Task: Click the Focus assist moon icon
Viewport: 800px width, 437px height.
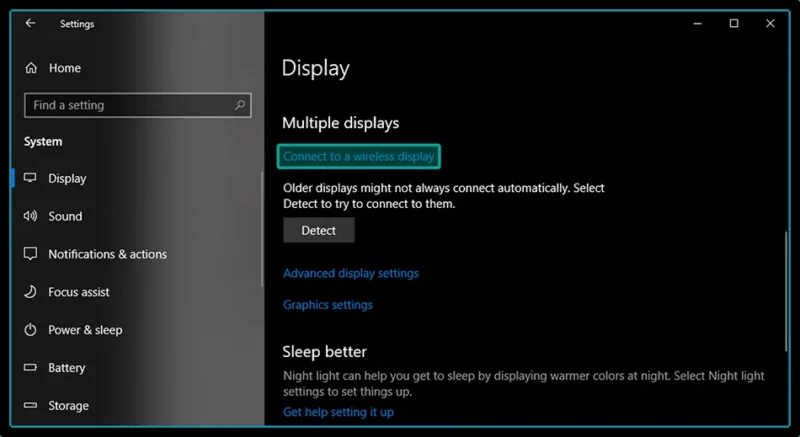Action: pos(30,292)
